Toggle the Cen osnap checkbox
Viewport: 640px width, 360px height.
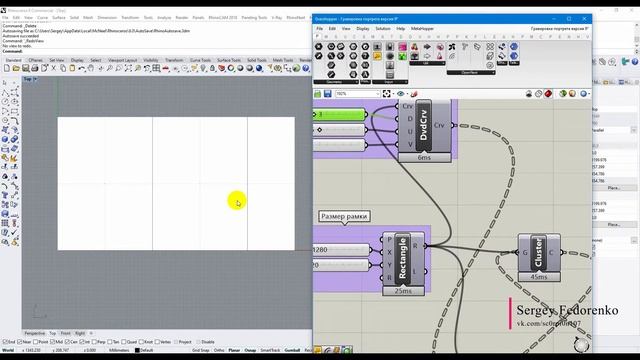[x=67, y=342]
